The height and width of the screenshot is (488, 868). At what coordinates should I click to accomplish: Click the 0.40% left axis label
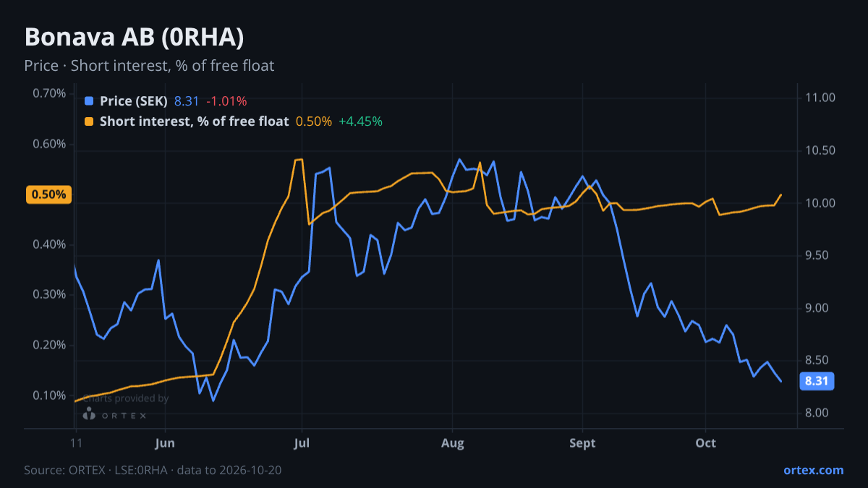tap(50, 244)
